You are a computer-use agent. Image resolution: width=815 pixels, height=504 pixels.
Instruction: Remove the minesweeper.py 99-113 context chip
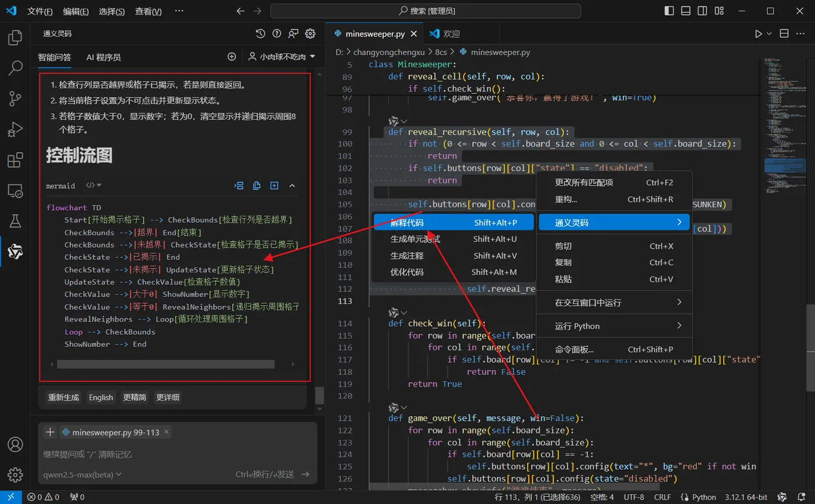pos(166,432)
